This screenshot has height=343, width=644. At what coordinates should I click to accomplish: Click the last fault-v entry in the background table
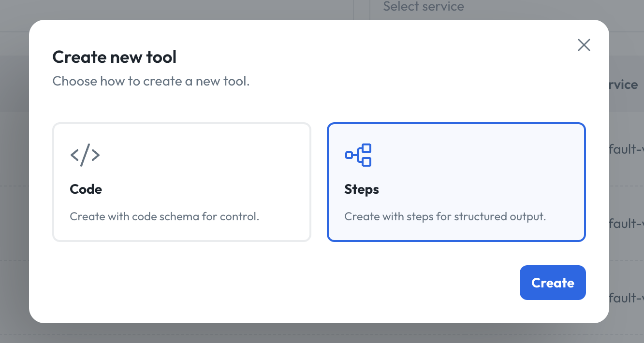(629, 298)
